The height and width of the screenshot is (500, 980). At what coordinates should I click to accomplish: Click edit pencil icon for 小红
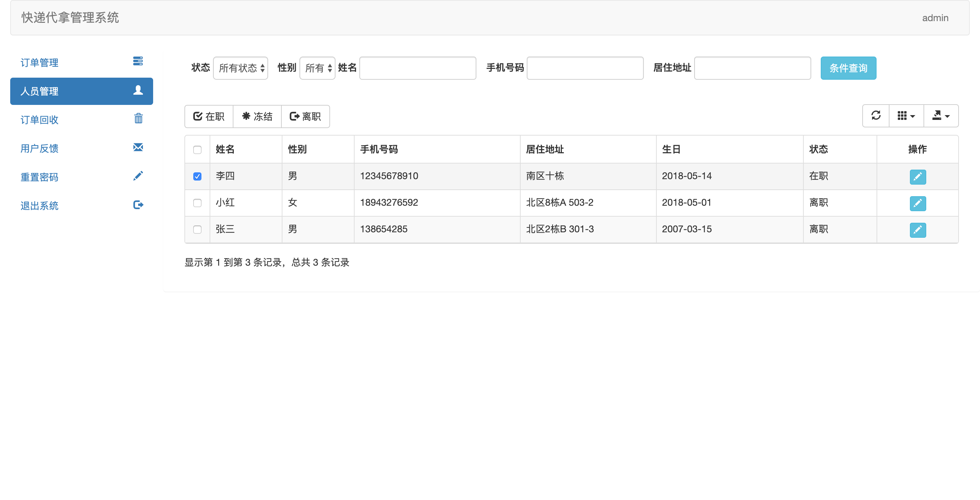917,203
